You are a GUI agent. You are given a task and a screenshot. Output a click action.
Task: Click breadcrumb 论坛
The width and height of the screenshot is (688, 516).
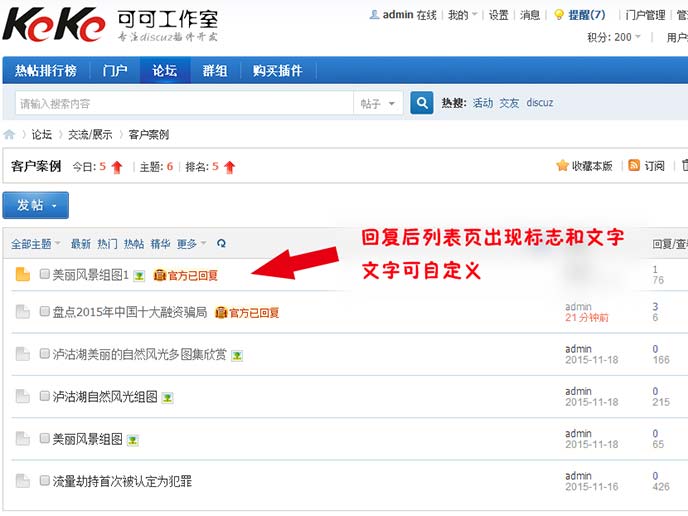42,134
